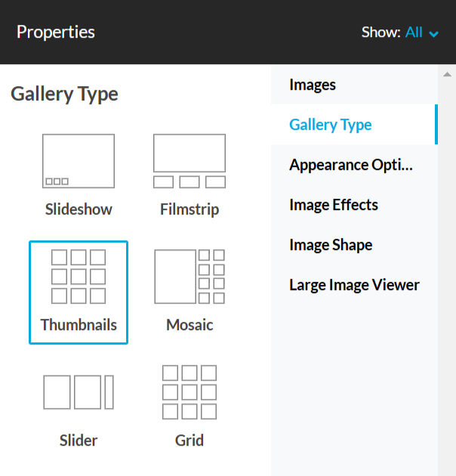
Task: Click the Slideshow text label
Action: pos(79,209)
